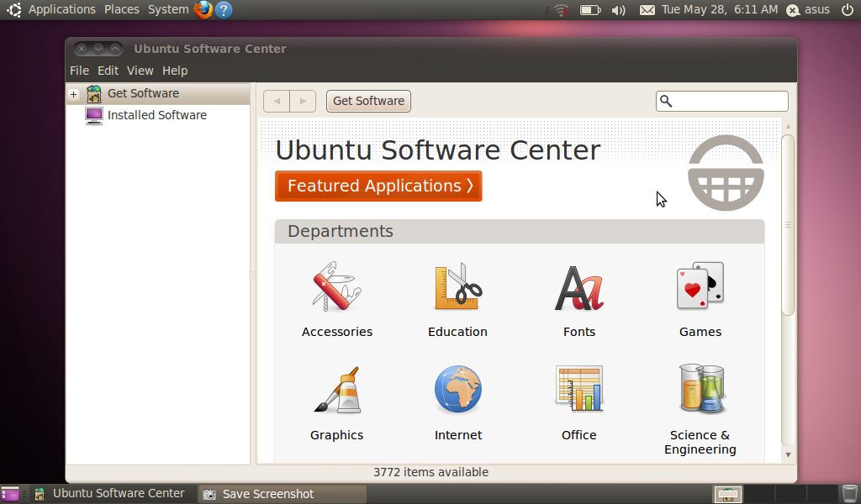The height and width of the screenshot is (504, 861).
Task: Click the Featured Applications button
Action: 378,186
